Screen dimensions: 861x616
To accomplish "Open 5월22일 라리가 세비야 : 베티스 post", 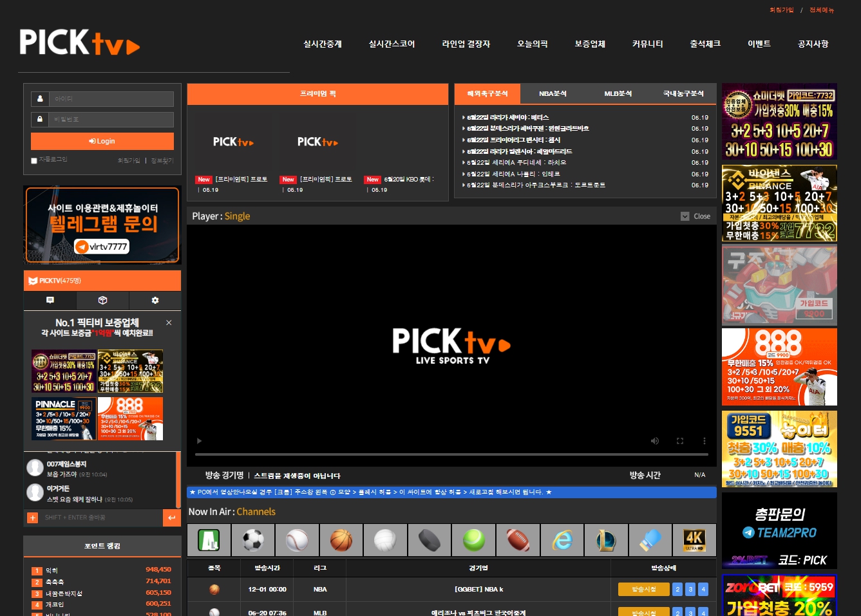I will 508,117.
